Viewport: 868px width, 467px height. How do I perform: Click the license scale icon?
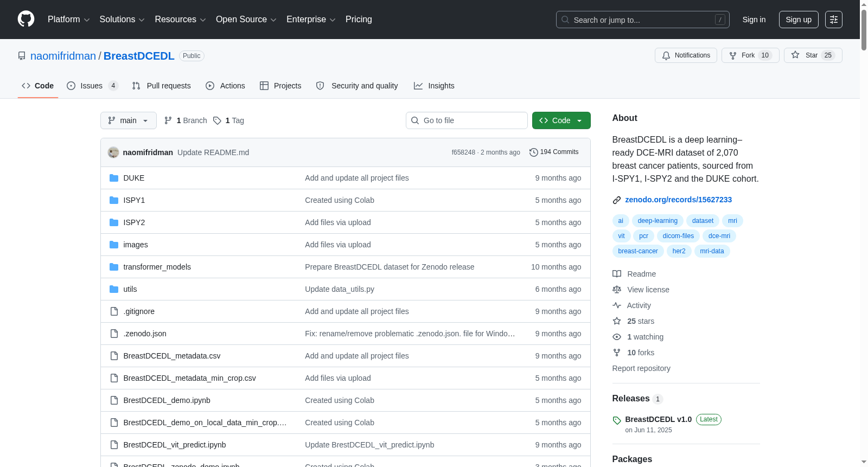click(617, 290)
